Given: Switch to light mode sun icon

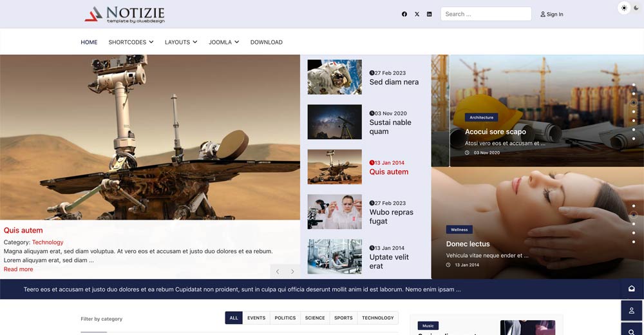Looking at the screenshot, I should coord(624,8).
